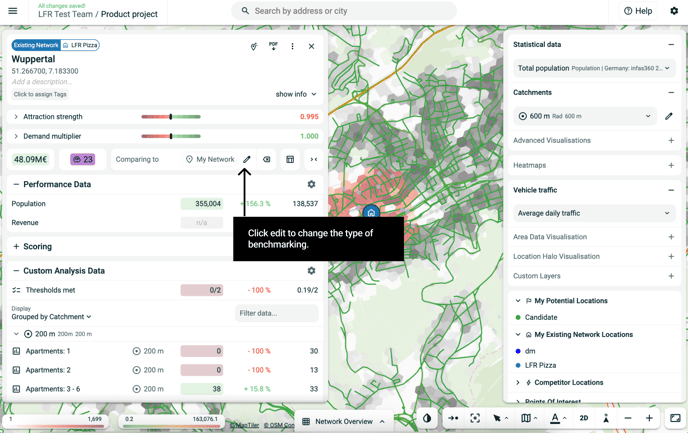Click the location pin icon in Wuppertal header

(254, 47)
